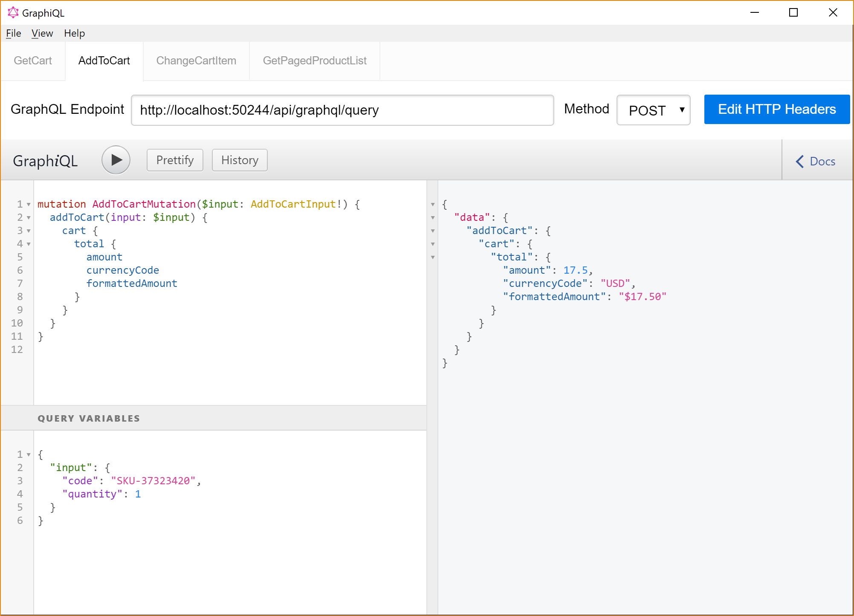Maximize the GraphiQL window
Screen dimensions: 854x616
point(793,13)
